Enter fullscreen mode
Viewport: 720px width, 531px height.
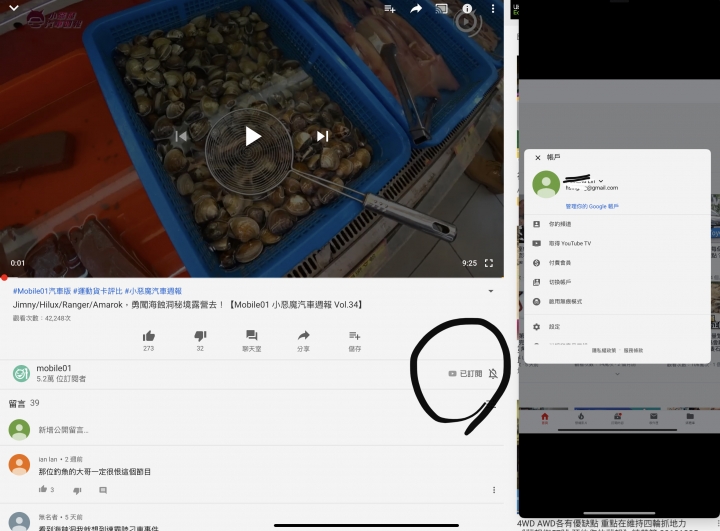tap(489, 263)
